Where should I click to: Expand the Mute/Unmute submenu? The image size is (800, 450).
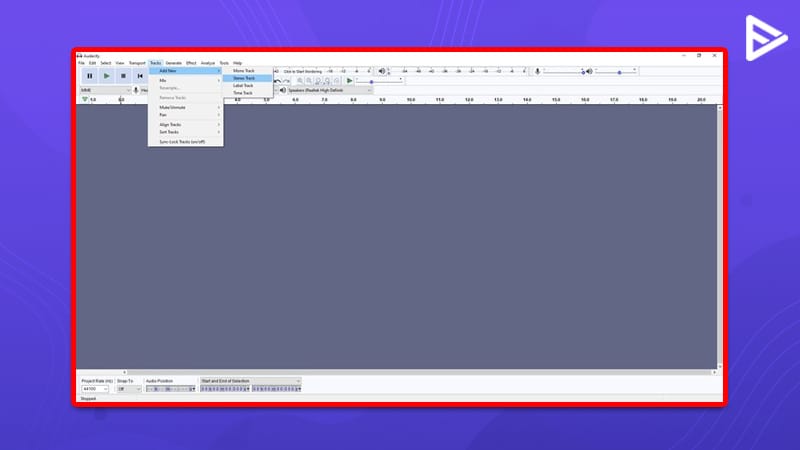[186, 108]
